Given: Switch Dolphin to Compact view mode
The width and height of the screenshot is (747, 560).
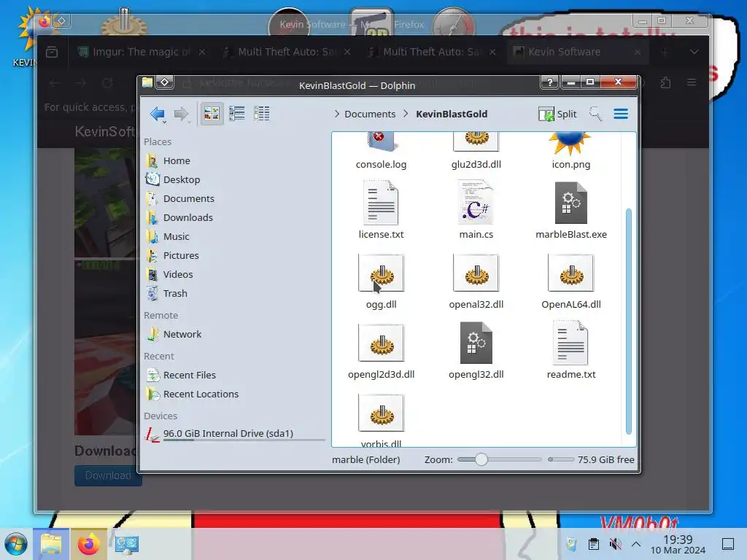Looking at the screenshot, I should pyautogui.click(x=237, y=113).
